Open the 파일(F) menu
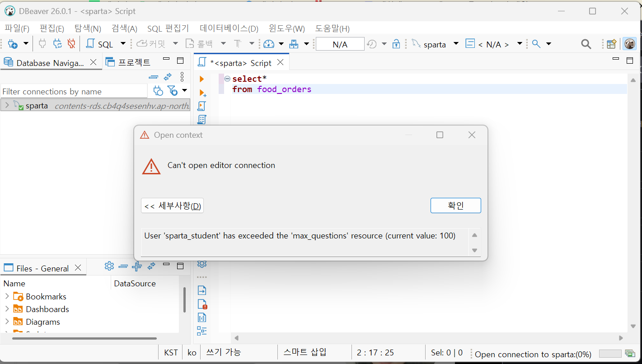 pos(17,28)
